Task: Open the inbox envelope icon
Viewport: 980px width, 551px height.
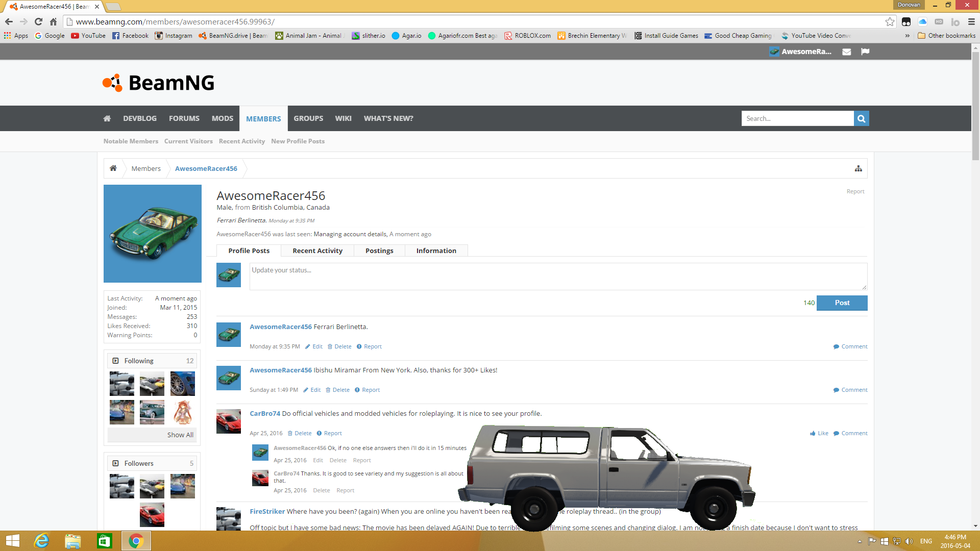Action: coord(846,52)
